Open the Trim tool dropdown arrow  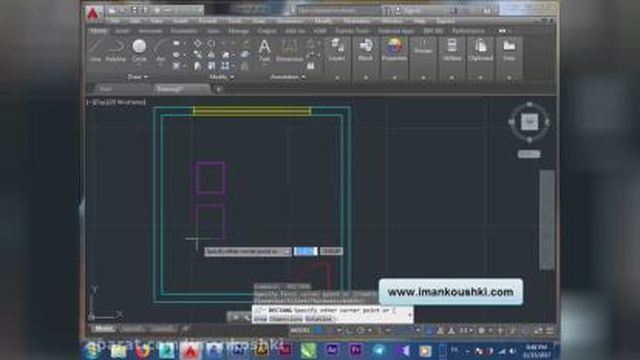[x=233, y=43]
